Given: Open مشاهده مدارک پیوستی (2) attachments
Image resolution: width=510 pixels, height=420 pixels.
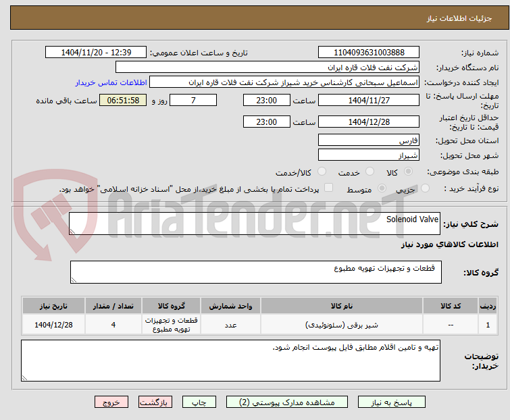Looking at the screenshot, I should click(x=287, y=402).
